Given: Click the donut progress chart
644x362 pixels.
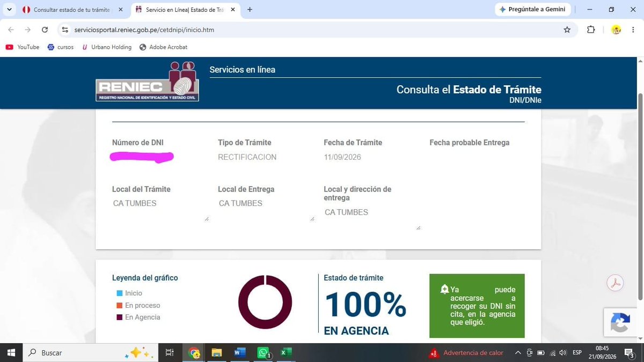Looking at the screenshot, I should (x=265, y=302).
